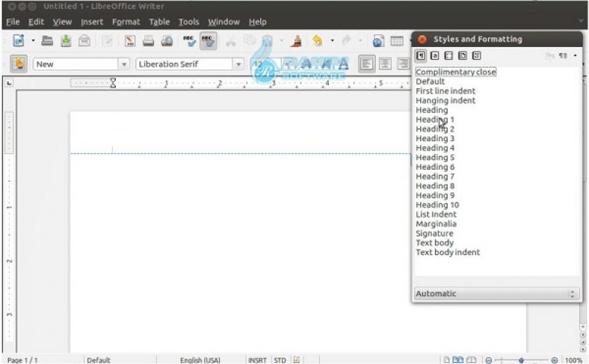
Task: Select Page Styles icon in Styles panel
Action: pyautogui.click(x=463, y=55)
